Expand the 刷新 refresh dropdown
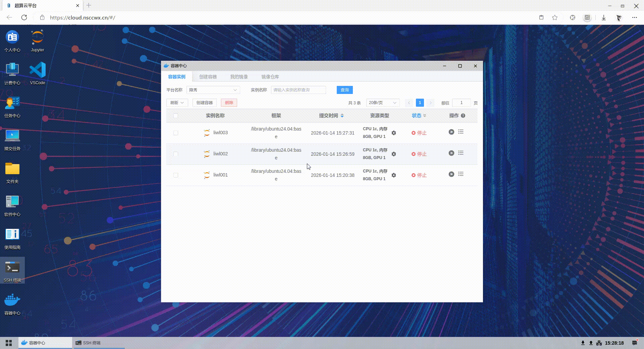The width and height of the screenshot is (644, 349). click(177, 103)
